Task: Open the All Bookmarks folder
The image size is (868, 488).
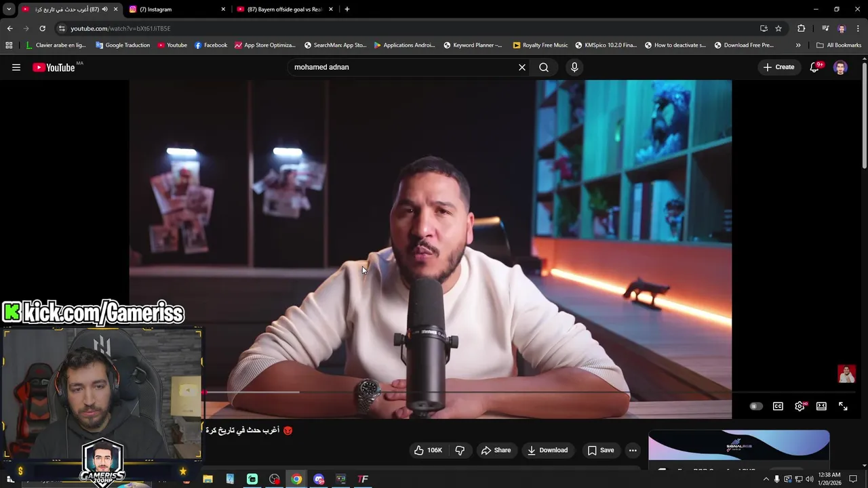Action: click(839, 45)
